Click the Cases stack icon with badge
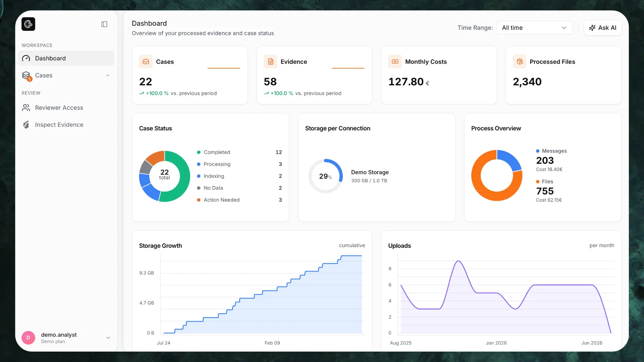This screenshot has width=644, height=362. pyautogui.click(x=26, y=76)
